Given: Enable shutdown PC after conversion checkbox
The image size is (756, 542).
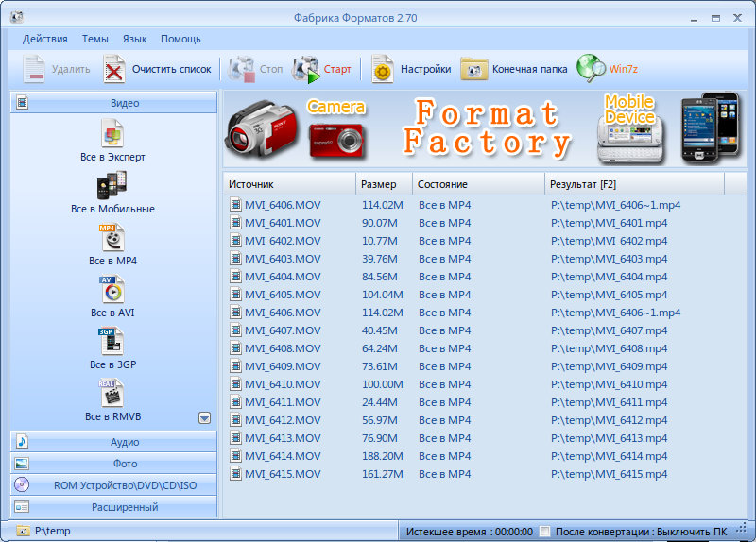Looking at the screenshot, I should coord(545,532).
